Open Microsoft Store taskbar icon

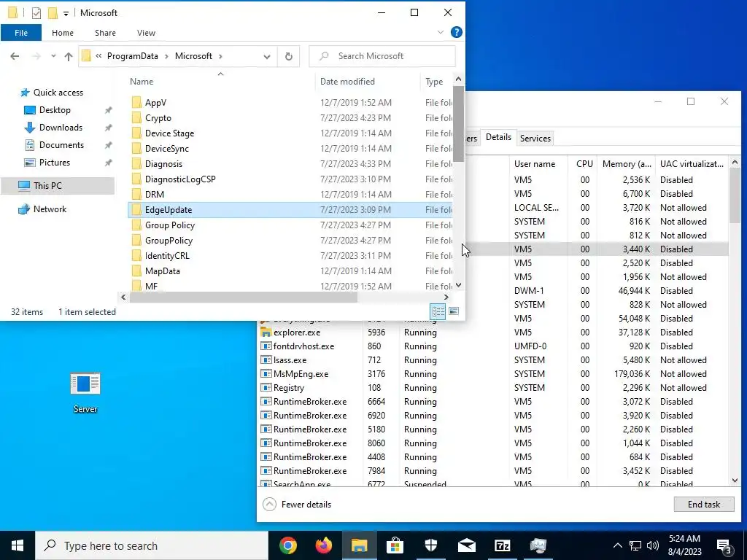tap(395, 545)
